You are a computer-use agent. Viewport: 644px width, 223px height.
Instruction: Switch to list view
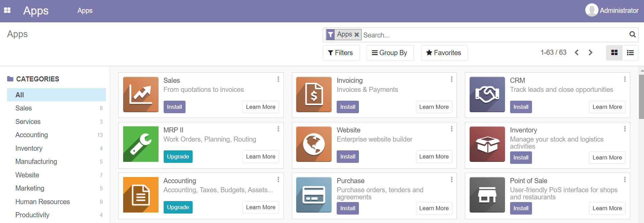[x=631, y=53]
